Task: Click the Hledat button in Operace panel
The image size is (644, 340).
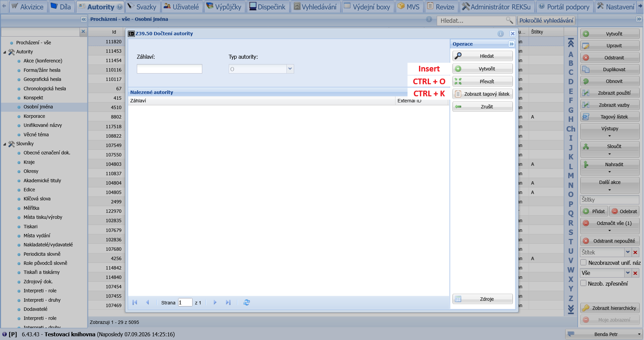Action: click(482, 56)
